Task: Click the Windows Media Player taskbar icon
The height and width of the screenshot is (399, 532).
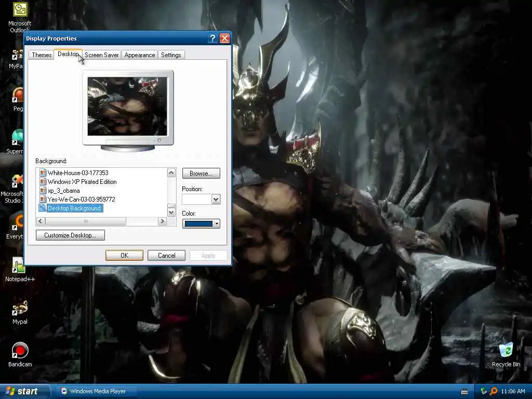Action: click(x=64, y=391)
